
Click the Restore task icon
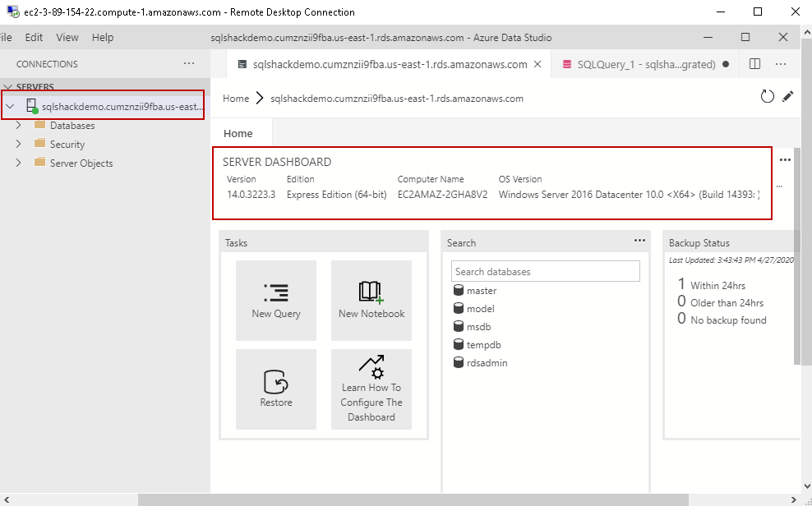(x=276, y=382)
